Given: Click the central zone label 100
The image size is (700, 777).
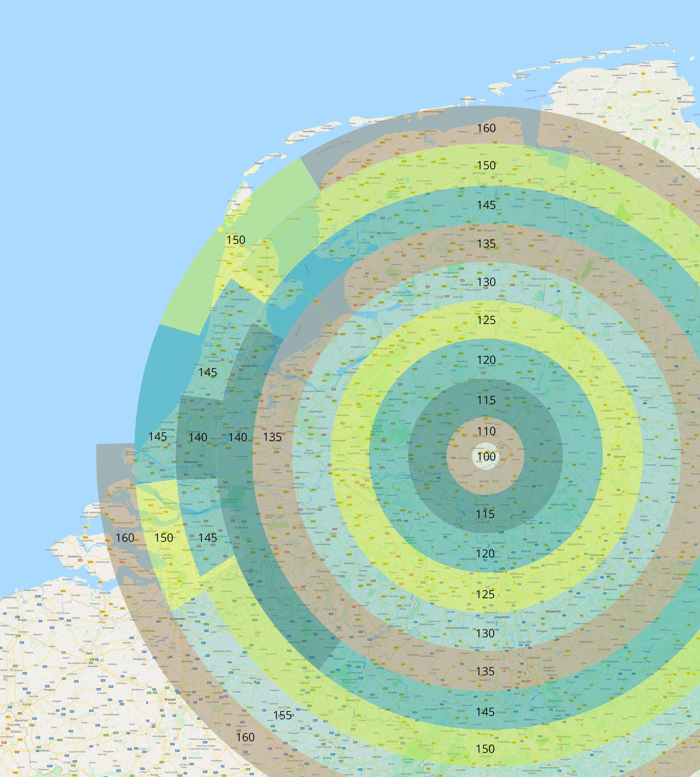Looking at the screenshot, I should [487, 457].
